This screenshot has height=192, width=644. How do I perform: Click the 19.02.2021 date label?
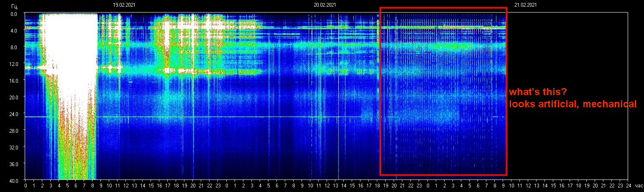[124, 5]
